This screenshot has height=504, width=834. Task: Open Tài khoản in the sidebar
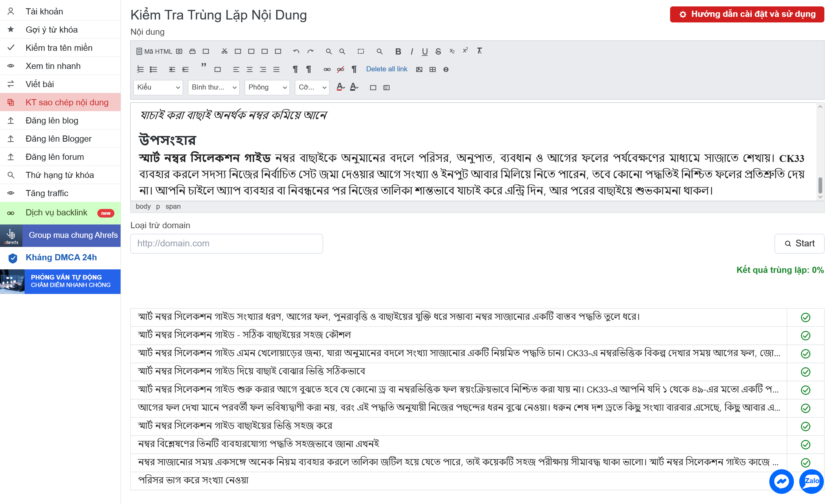[x=60, y=11]
